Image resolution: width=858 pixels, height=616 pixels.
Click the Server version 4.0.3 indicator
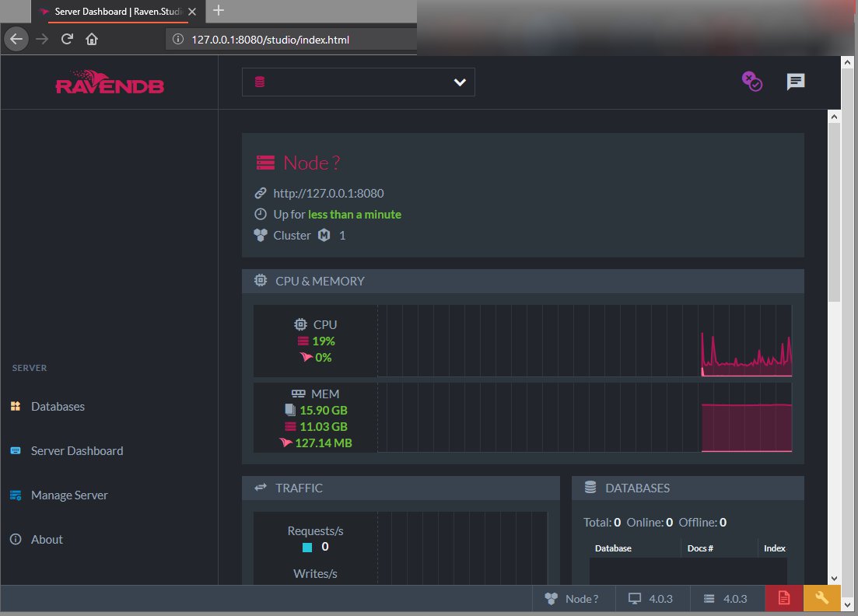tap(727, 598)
